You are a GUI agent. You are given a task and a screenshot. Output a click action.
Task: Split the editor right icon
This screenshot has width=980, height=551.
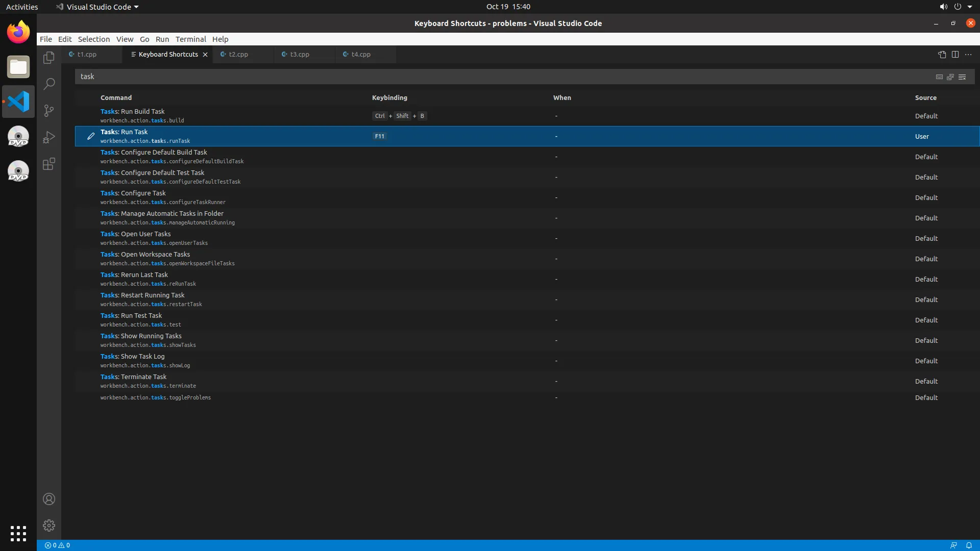pos(955,55)
